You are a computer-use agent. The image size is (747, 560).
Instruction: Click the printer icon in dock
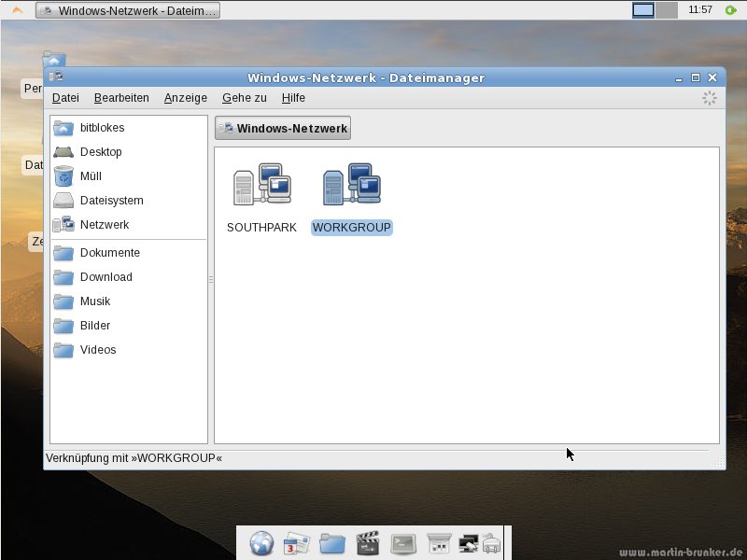coord(492,543)
